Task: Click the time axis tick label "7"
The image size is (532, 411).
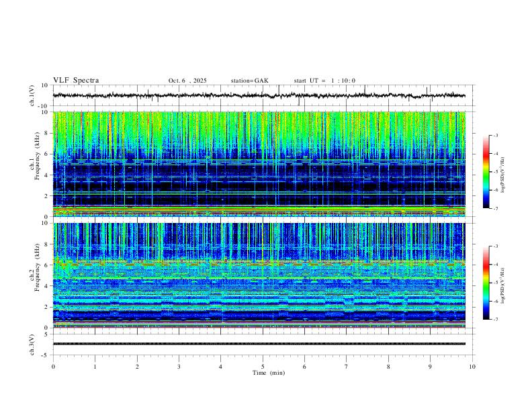Action: (347, 367)
